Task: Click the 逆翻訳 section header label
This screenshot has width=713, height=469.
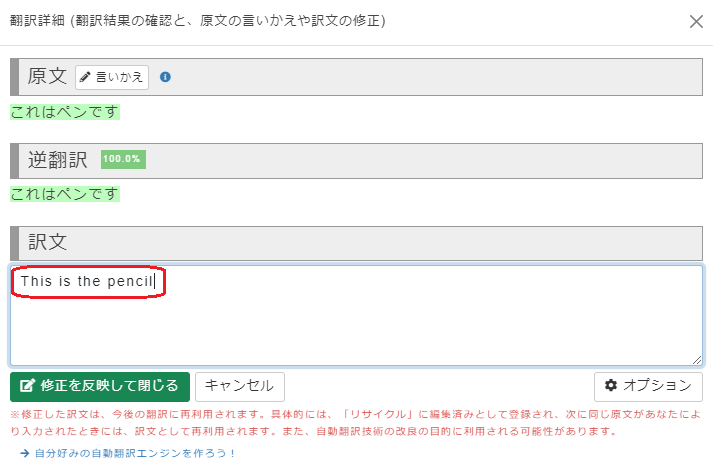Action: pos(58,159)
